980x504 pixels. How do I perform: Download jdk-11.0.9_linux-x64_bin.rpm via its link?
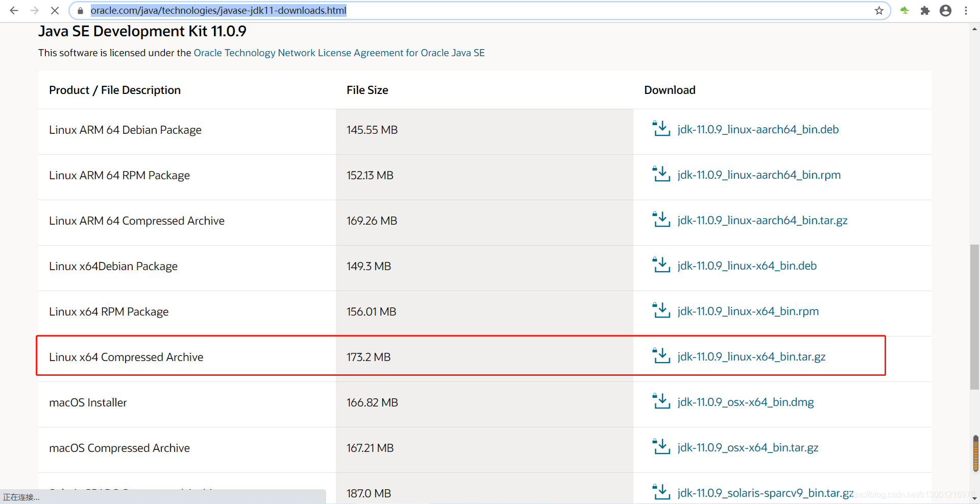(748, 311)
